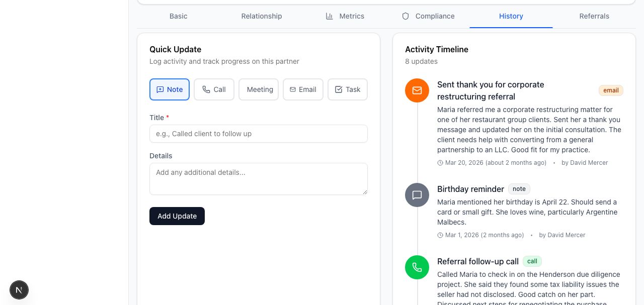
Task: Click 'Mar 1, 2026 (2 months ago)' timestamp
Action: 485,235
